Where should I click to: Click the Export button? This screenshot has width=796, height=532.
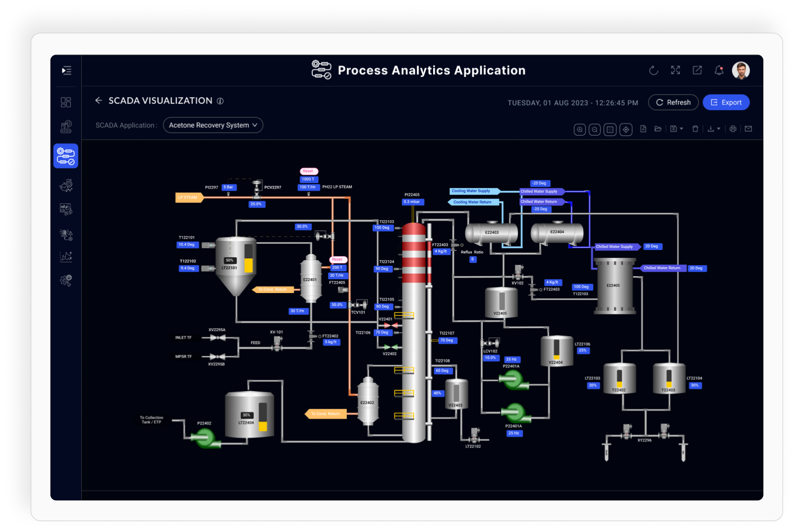tap(726, 102)
